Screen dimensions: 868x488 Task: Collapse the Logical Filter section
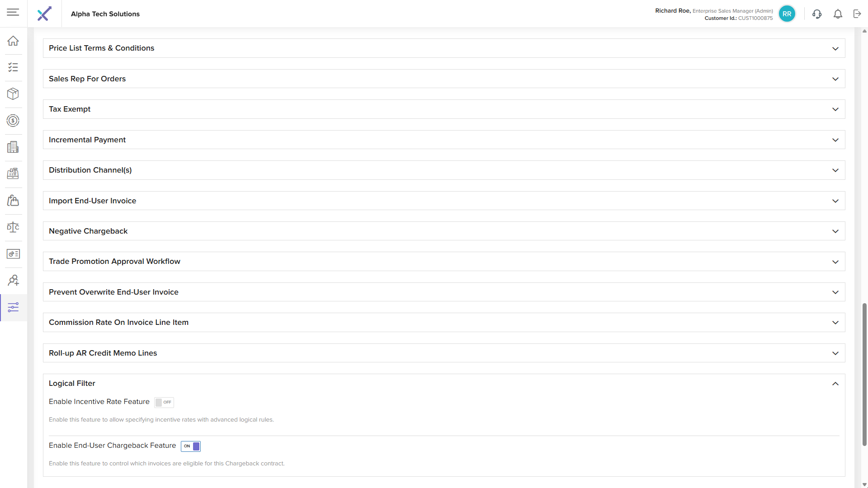(x=835, y=384)
